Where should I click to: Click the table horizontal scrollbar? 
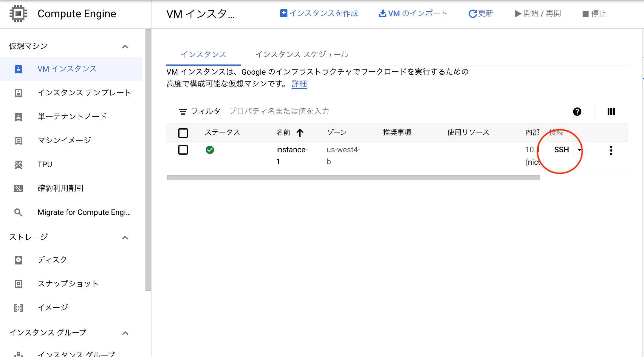click(x=353, y=178)
